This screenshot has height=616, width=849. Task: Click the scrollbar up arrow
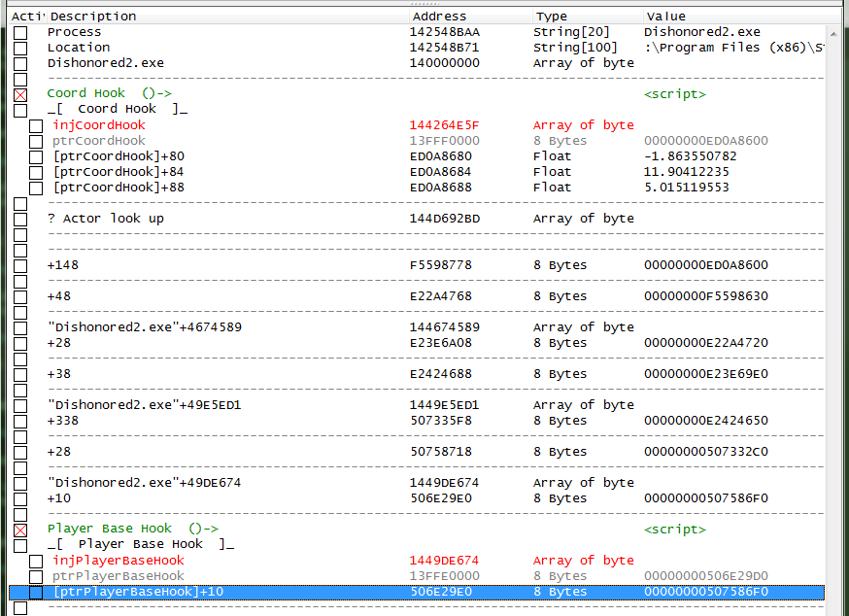click(833, 34)
